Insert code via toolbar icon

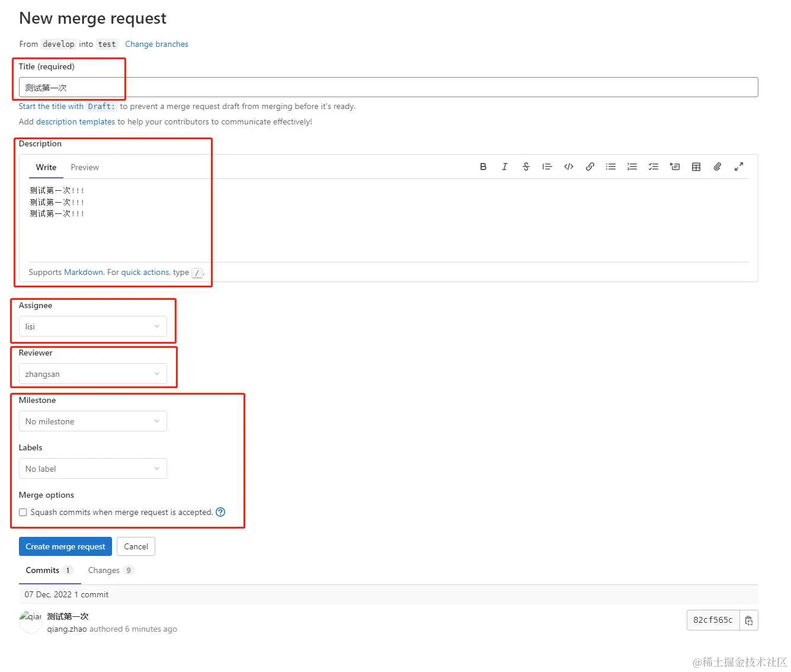pyautogui.click(x=568, y=167)
